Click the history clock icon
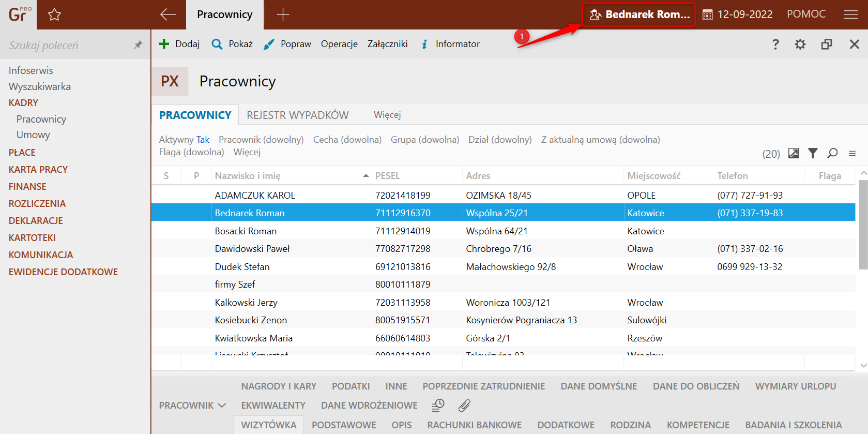Viewport: 868px width, 434px height. (x=438, y=406)
